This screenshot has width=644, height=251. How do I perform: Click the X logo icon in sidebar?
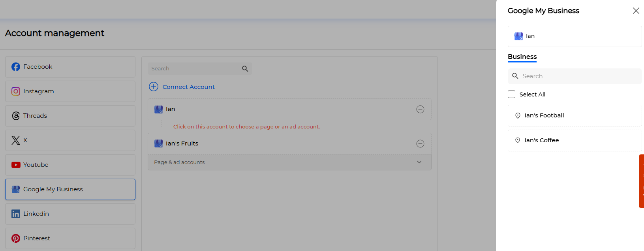click(16, 140)
